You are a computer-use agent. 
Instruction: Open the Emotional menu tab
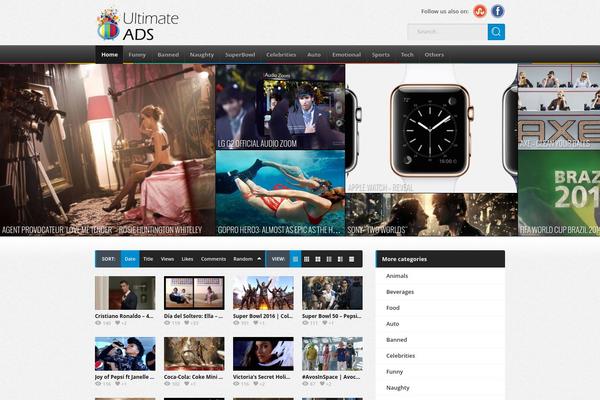(346, 55)
